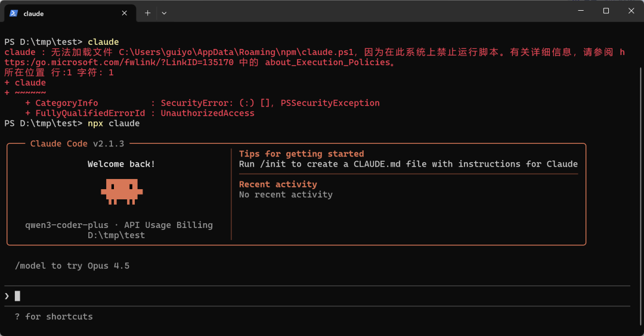Viewport: 644px width, 336px height.
Task: Click the "所在位置 行:1 字符: 1" line
Action: click(x=58, y=72)
